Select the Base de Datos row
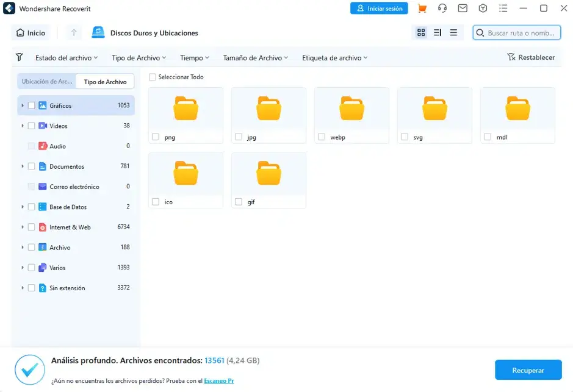The image size is (573, 392). point(76,207)
